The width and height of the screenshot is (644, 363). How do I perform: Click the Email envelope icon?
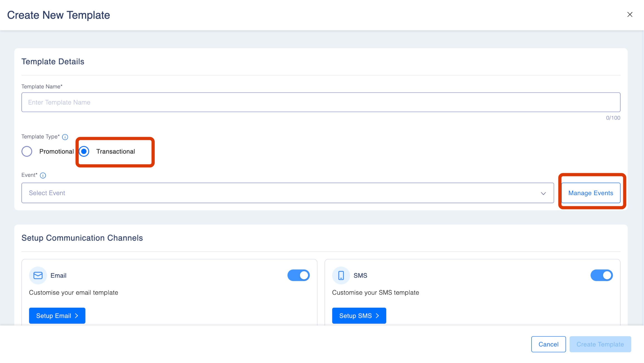tap(38, 275)
